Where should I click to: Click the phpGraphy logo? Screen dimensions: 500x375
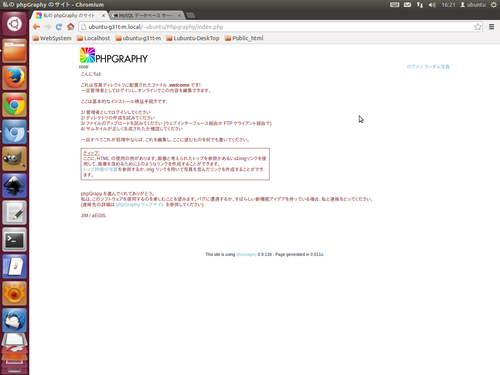(114, 56)
